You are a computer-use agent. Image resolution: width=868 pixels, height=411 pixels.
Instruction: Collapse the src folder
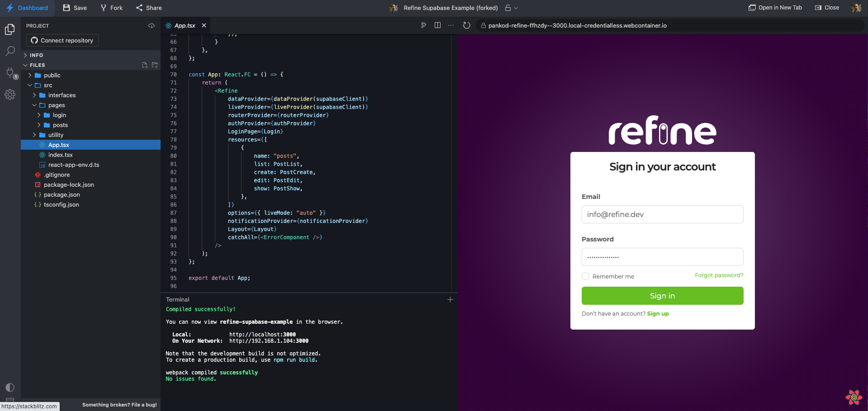[90, 85]
